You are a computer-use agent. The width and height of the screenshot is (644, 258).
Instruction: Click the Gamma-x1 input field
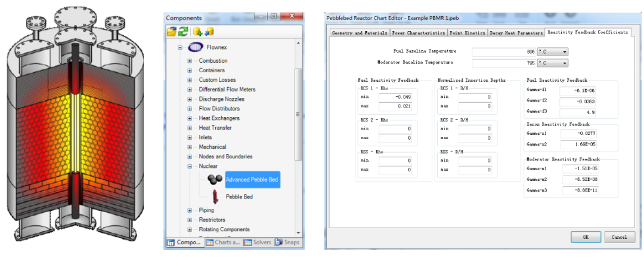click(x=578, y=134)
